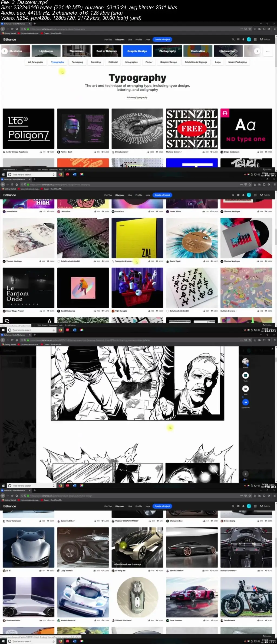Screen dimensions: 277x644
Task: Click Word taskbar icon in Typography frame
Action: (x=74, y=175)
